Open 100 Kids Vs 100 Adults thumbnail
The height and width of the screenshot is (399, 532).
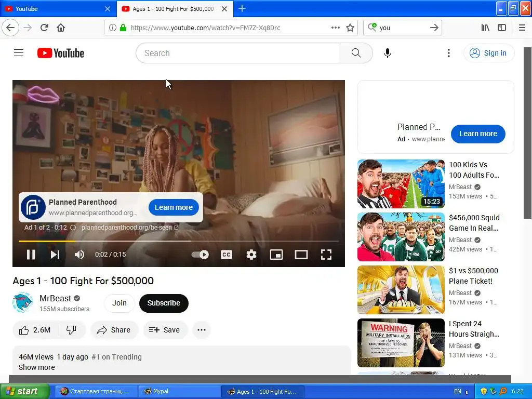coord(401,184)
